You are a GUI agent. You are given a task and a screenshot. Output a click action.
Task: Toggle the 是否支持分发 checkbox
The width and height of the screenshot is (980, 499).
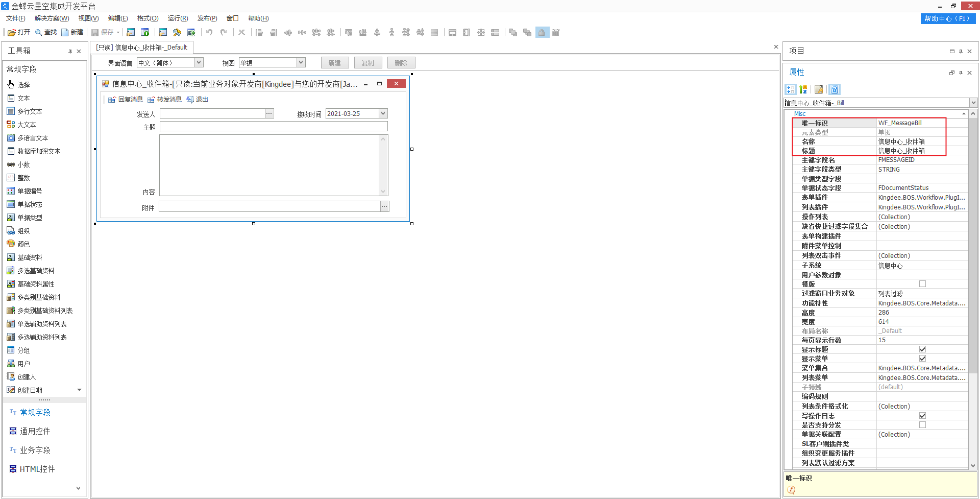click(x=922, y=425)
